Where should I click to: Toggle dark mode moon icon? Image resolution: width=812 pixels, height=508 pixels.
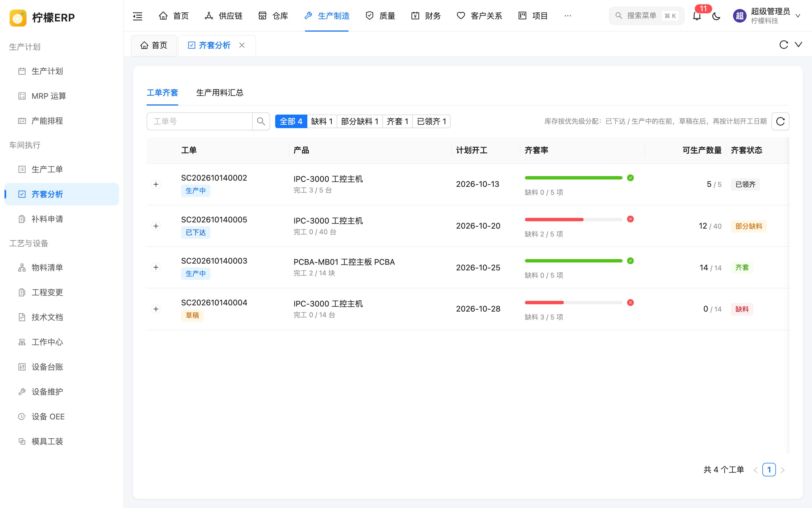pyautogui.click(x=716, y=16)
